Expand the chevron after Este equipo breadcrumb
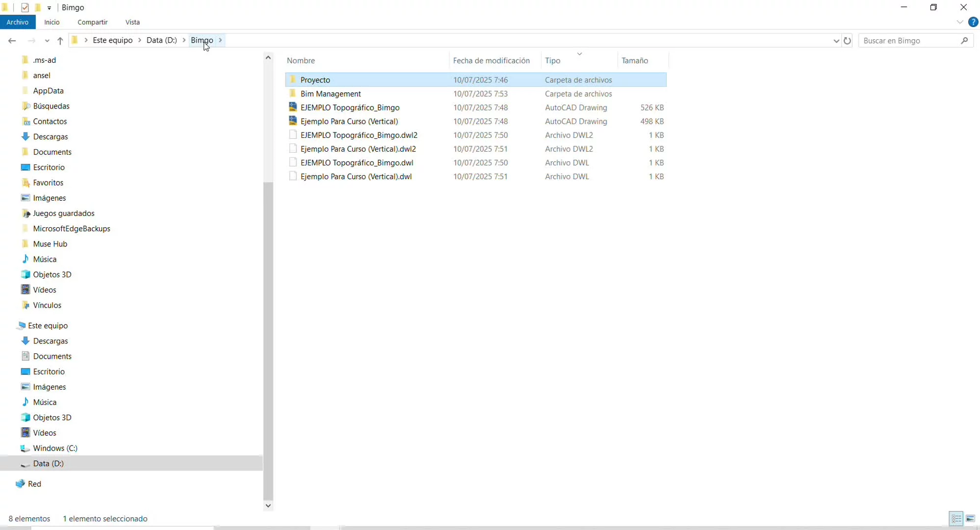This screenshot has width=980, height=530. click(x=140, y=40)
